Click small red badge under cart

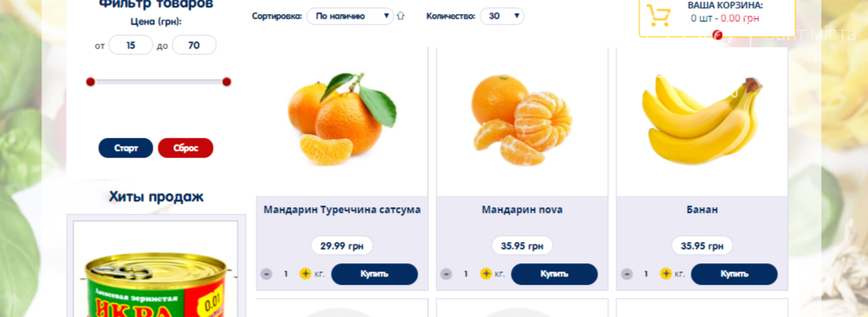pyautogui.click(x=718, y=35)
